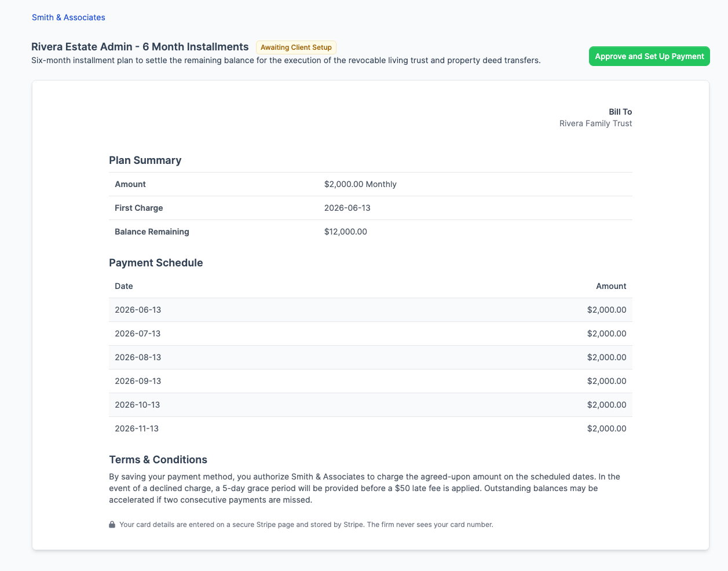
Task: Select the 2026-08-13 payment row
Action: 371,357
